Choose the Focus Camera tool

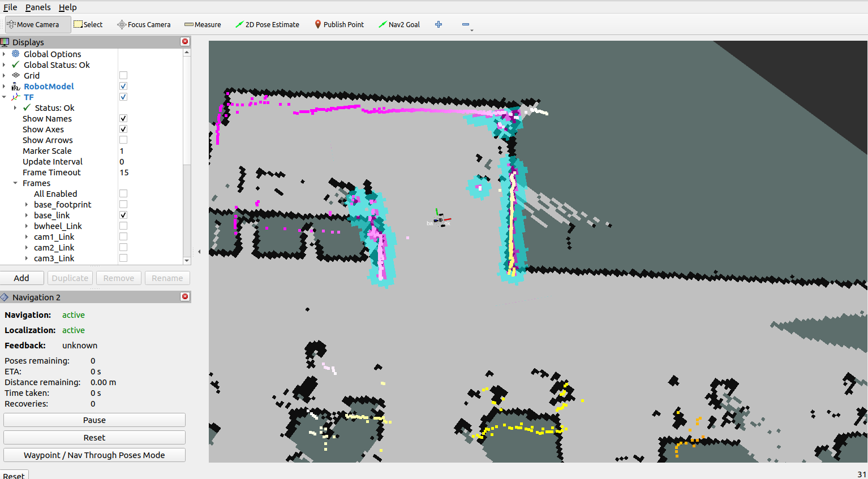pyautogui.click(x=144, y=24)
